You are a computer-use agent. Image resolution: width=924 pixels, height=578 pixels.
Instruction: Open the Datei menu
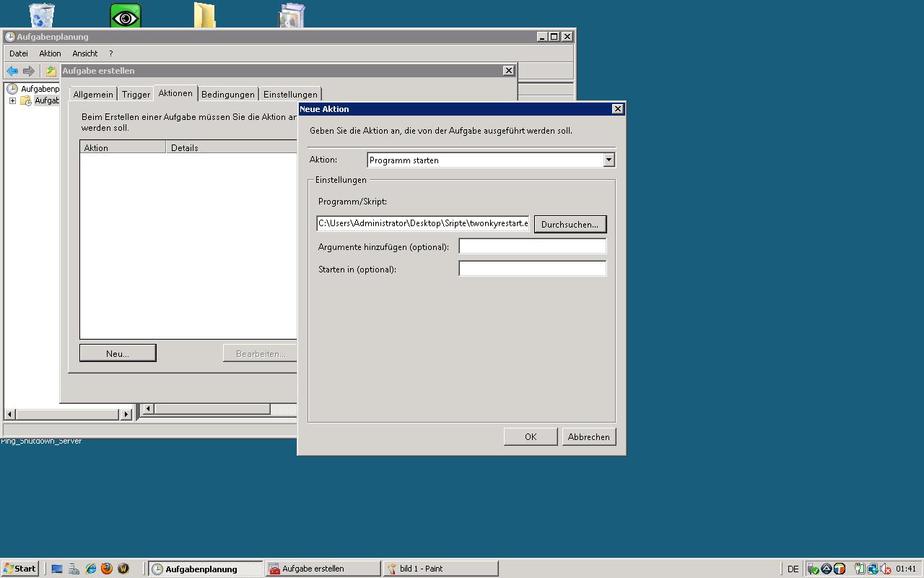[19, 53]
